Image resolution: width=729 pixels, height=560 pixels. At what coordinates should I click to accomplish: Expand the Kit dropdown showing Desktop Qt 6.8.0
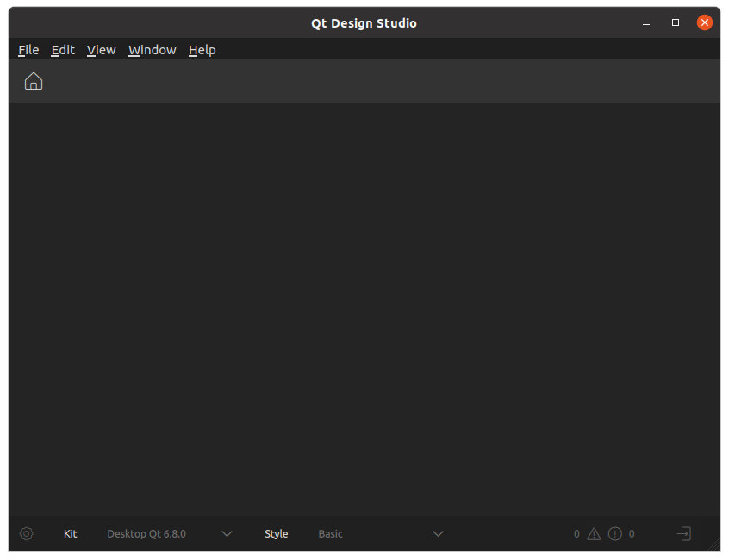pyautogui.click(x=169, y=534)
